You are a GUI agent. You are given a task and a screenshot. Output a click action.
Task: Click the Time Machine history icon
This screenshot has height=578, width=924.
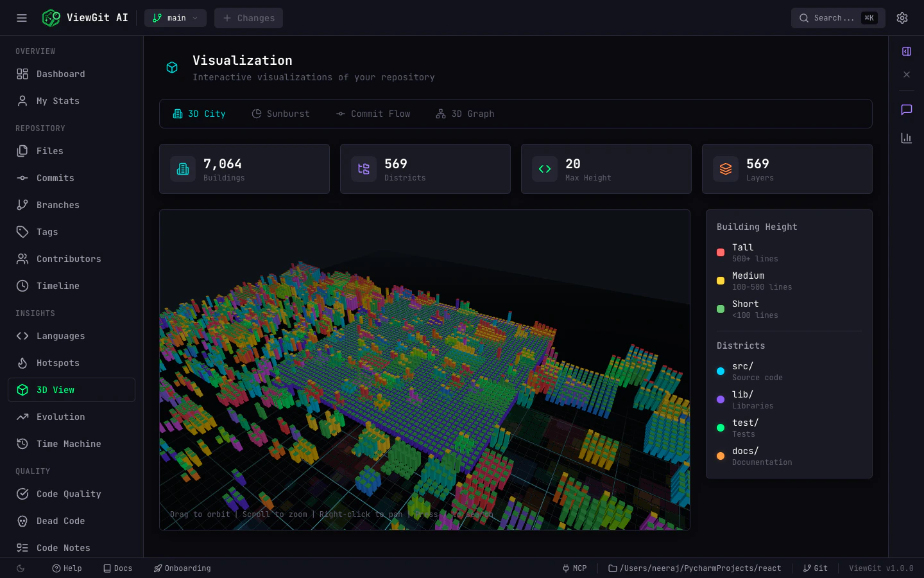[22, 444]
